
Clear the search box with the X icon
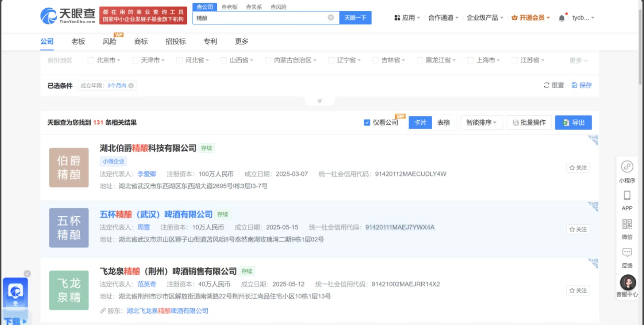pos(331,18)
